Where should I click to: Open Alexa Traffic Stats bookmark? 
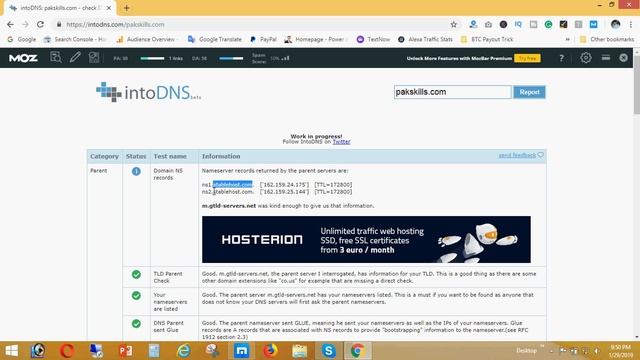coord(425,39)
